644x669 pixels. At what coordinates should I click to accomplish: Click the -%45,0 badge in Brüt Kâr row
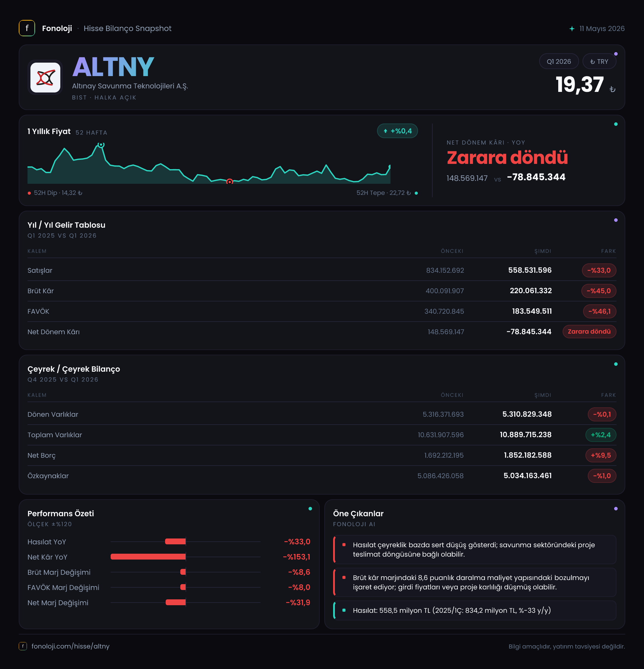click(599, 291)
